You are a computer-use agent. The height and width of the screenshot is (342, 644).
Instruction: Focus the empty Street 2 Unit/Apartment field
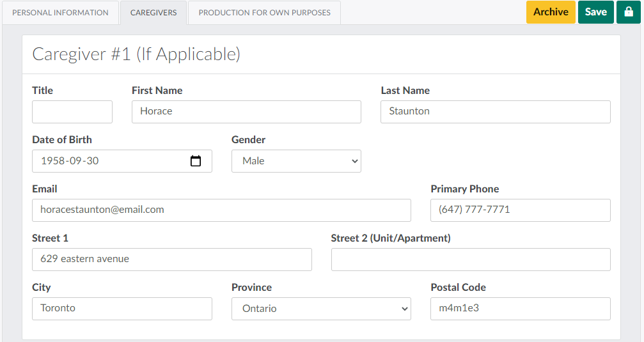(471, 260)
